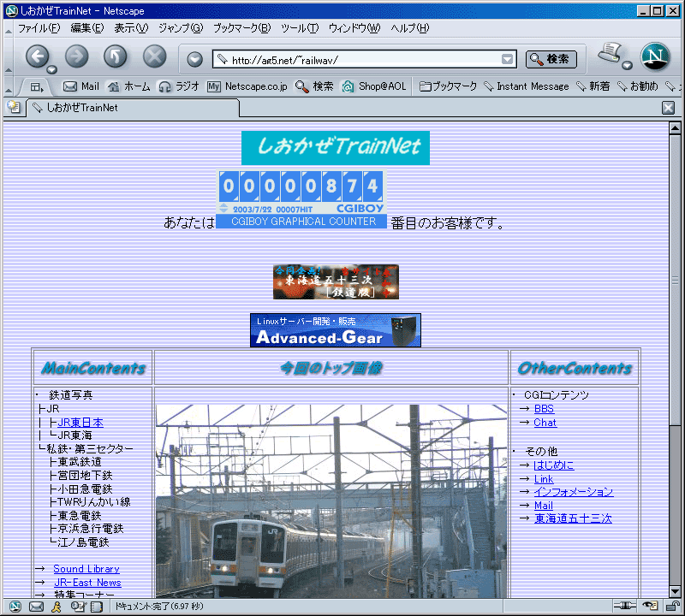
Task: Open the JR東日本 link
Action: click(80, 423)
